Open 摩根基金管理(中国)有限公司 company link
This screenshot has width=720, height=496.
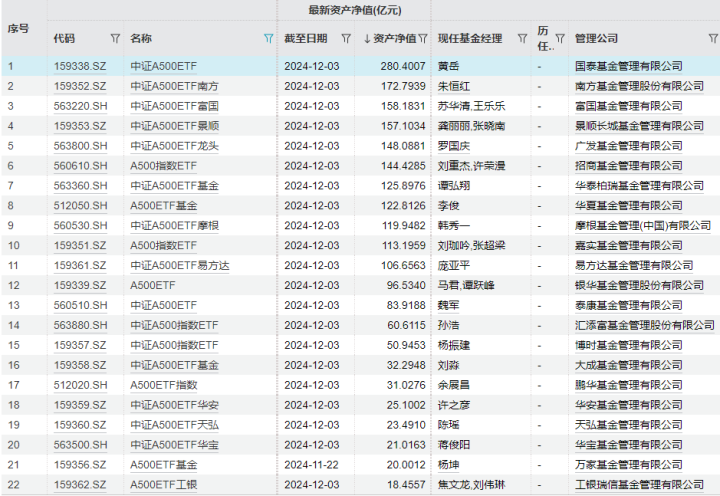(x=643, y=226)
